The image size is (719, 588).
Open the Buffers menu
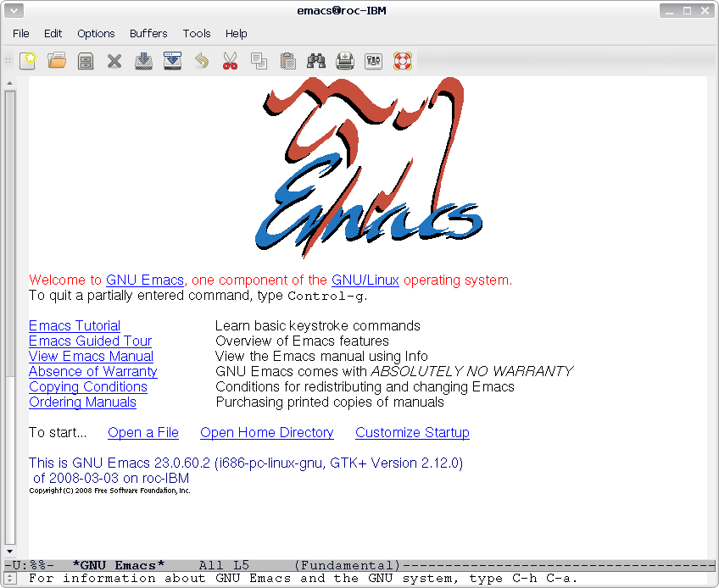pyautogui.click(x=148, y=33)
